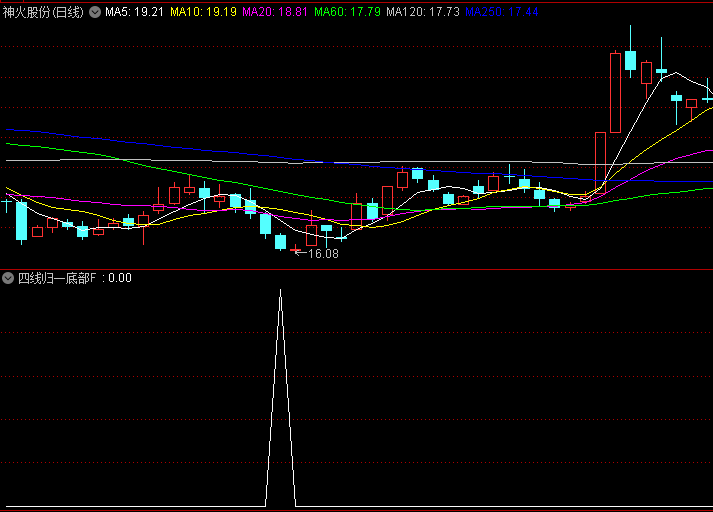Click the red bottom border of indicator panel
Screen dimensions: 713x512
pos(356,508)
